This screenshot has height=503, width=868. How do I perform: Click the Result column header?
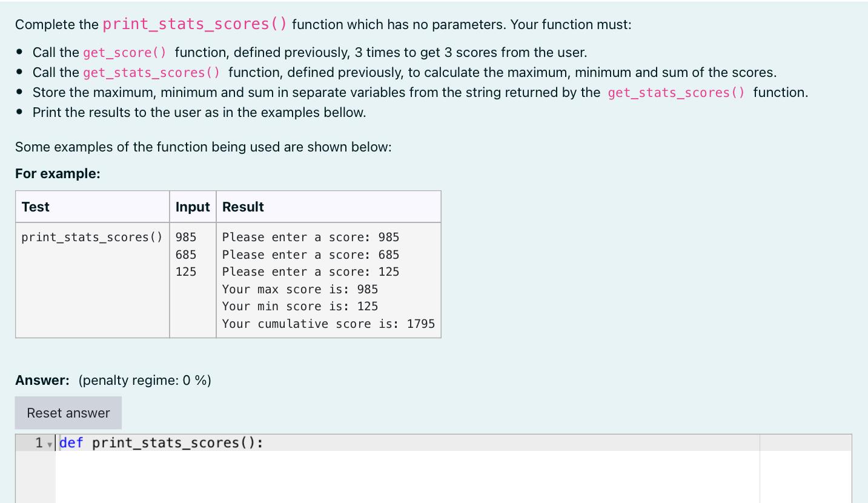click(x=243, y=207)
